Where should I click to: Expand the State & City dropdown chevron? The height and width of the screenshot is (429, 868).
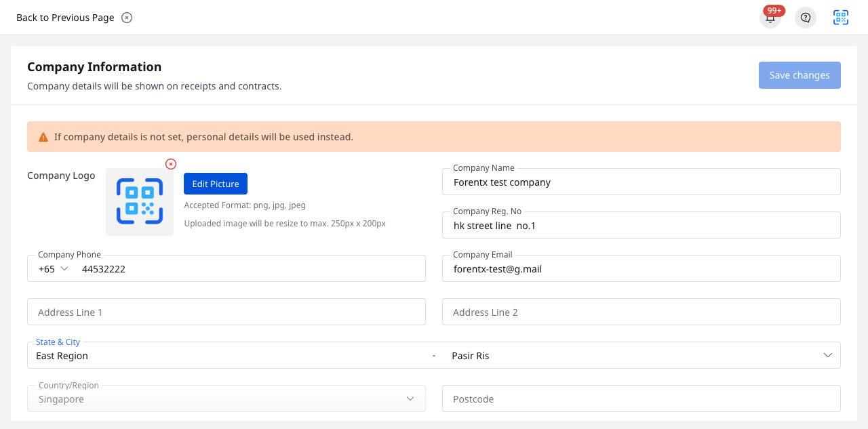point(828,355)
